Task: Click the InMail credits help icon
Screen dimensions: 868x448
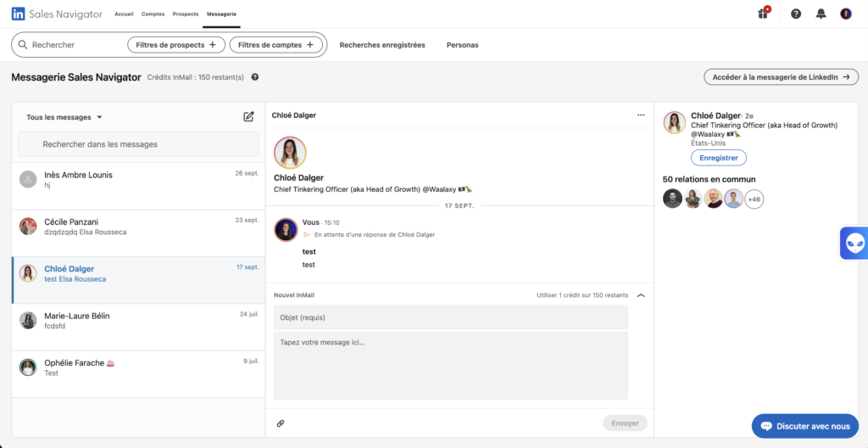Action: (x=254, y=77)
